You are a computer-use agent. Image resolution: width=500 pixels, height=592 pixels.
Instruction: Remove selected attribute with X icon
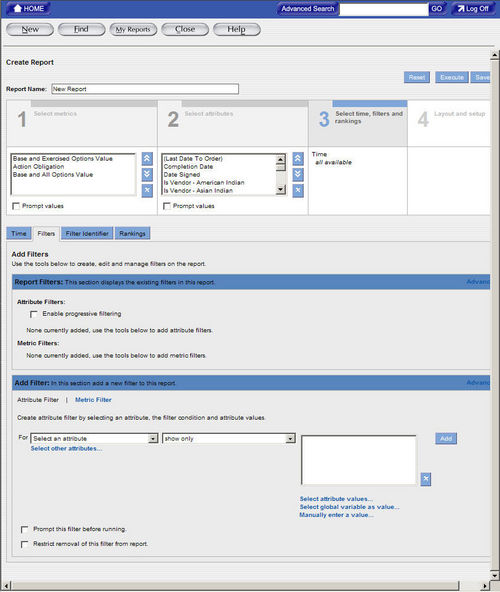(x=298, y=190)
